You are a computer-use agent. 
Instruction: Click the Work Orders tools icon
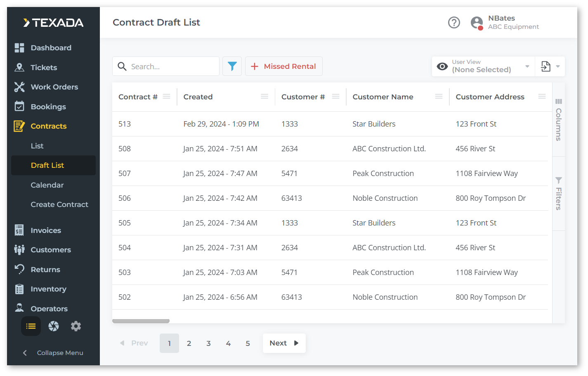[x=19, y=87]
